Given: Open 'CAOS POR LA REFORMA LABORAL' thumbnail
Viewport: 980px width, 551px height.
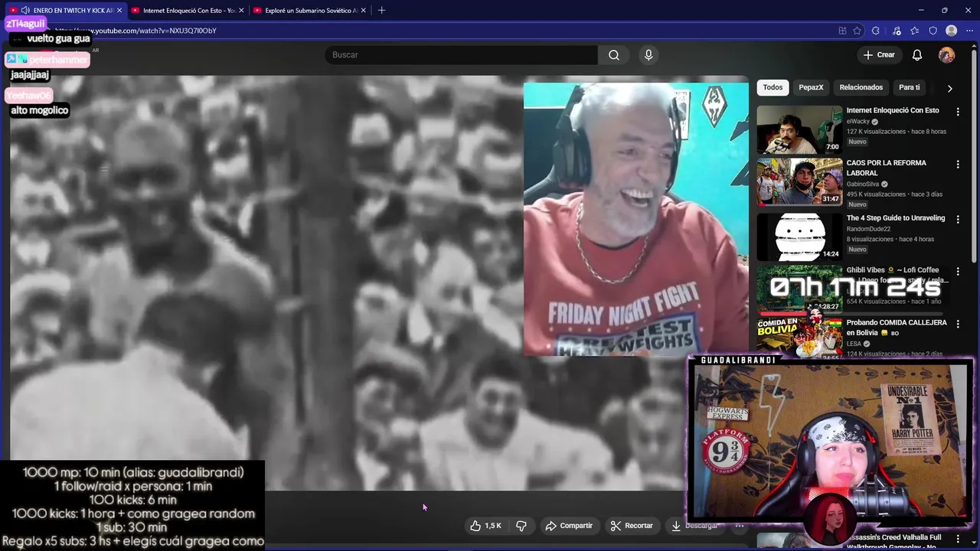Looking at the screenshot, I should point(799,182).
